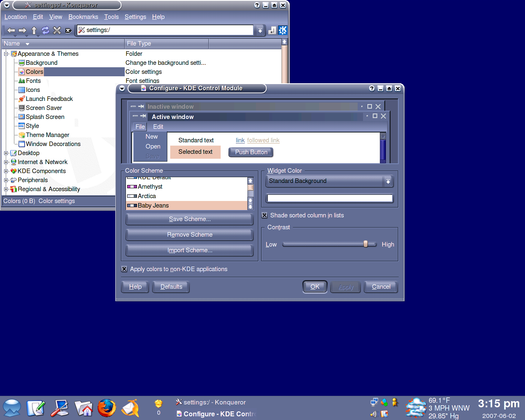
Task: Open the Configure dialog window menu arrow
Action: click(122, 88)
